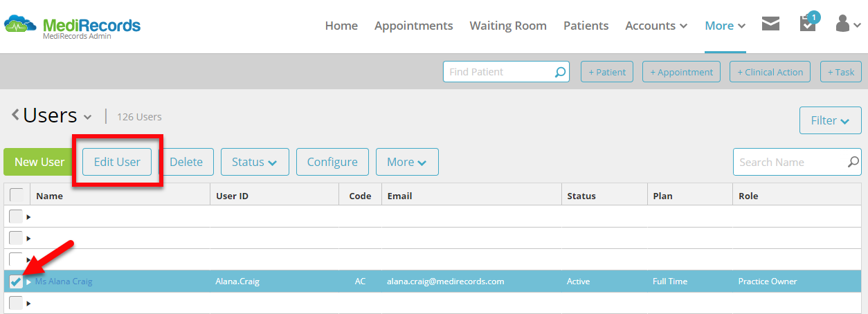Tick the select-all checkbox in the header
Screen dimensions: 868x314
(x=16, y=195)
